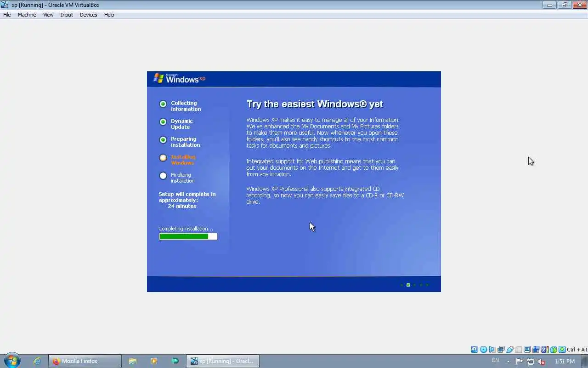The height and width of the screenshot is (368, 588).
Task: Open the Devices menu
Action: 88,15
